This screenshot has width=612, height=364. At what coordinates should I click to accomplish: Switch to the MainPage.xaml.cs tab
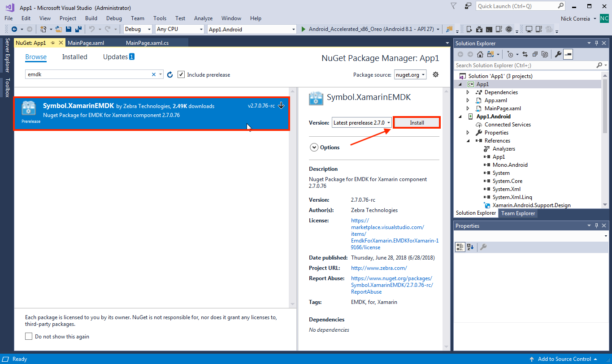point(147,43)
